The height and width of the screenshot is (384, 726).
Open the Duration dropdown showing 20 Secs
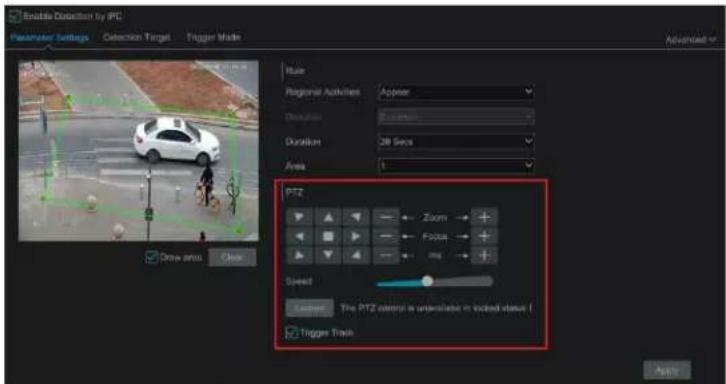coord(456,141)
